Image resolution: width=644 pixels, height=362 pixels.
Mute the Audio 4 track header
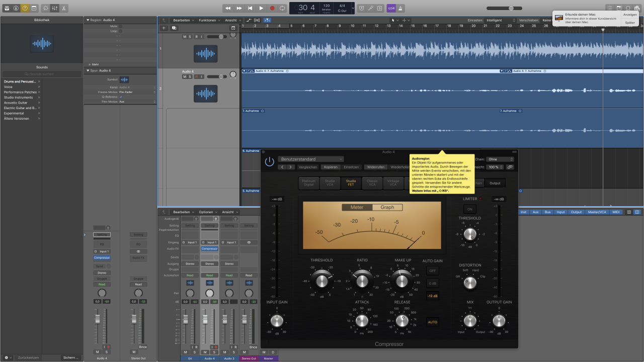(x=185, y=76)
